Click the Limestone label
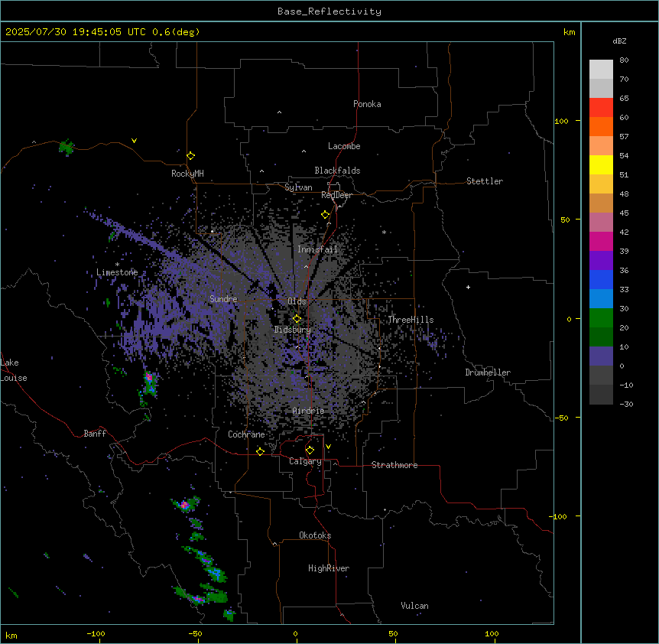This screenshot has width=659, height=644. coord(117,272)
